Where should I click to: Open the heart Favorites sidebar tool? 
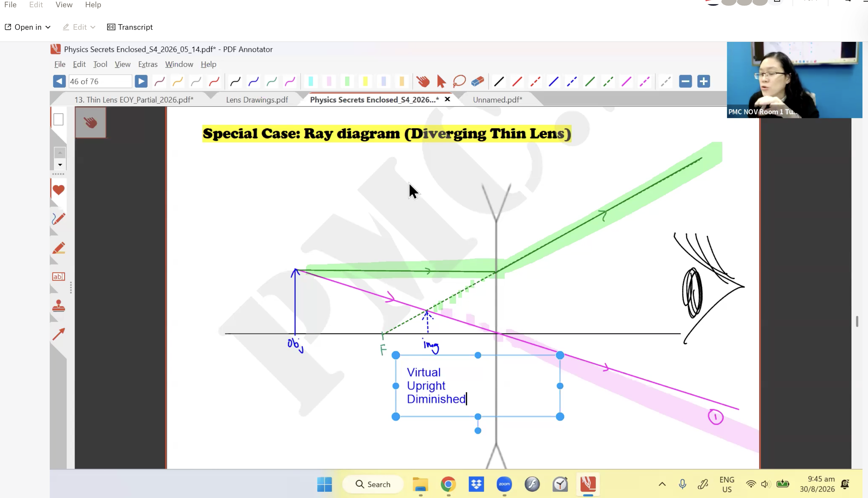(58, 190)
